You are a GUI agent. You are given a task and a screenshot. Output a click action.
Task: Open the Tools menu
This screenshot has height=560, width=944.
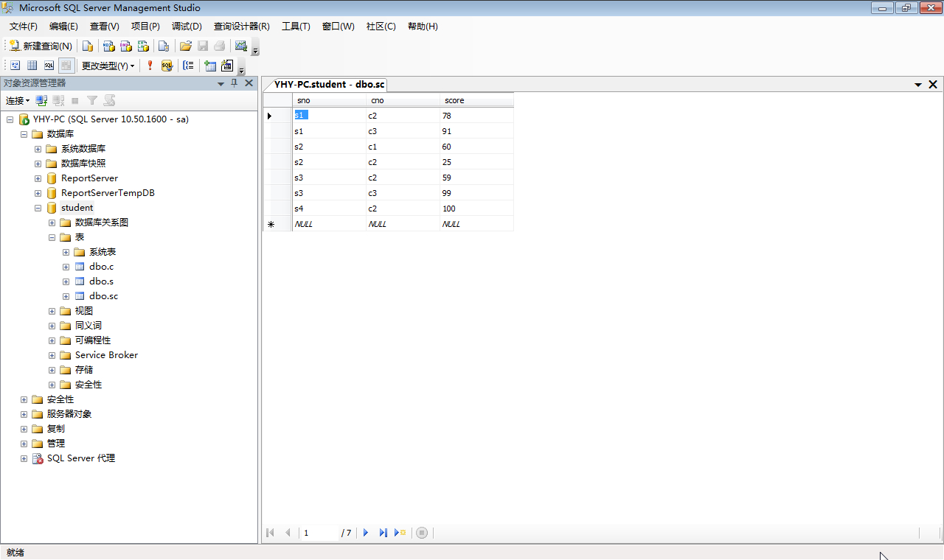coord(296,27)
